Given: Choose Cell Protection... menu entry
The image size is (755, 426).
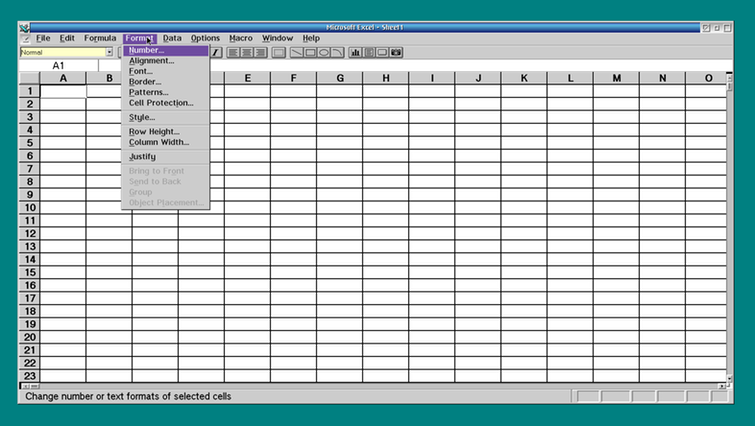Looking at the screenshot, I should click(166, 103).
